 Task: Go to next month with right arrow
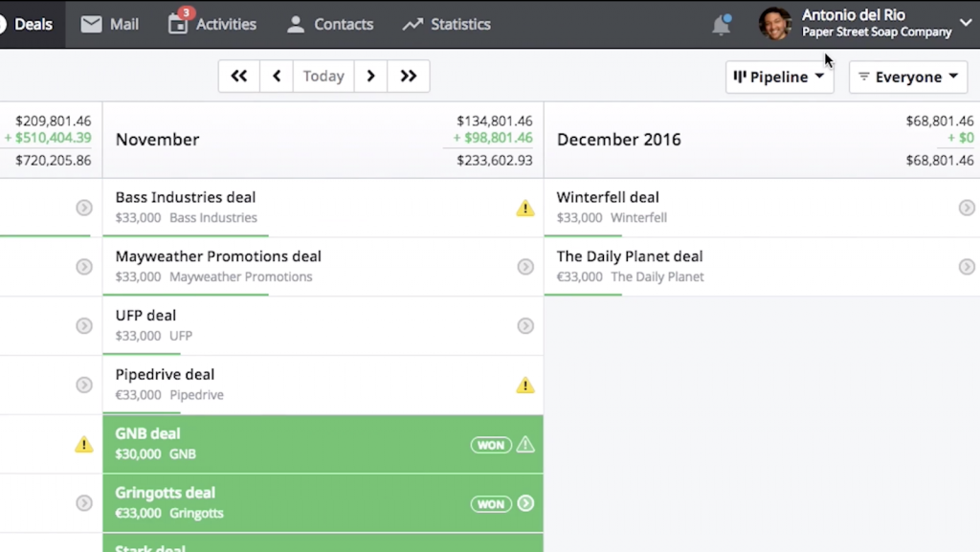(x=370, y=77)
